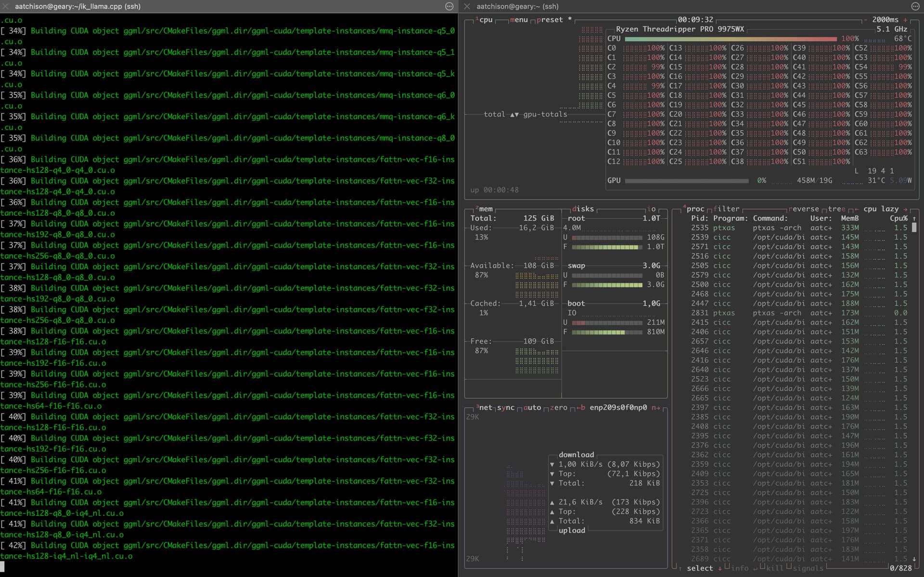Toggle net sync scaling
This screenshot has height=577, width=924.
pos(506,408)
